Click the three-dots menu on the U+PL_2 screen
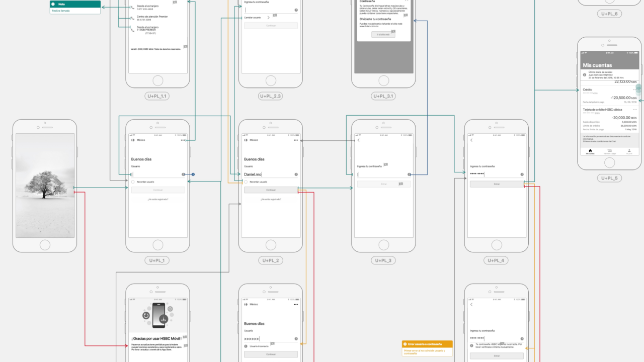This screenshot has width=644, height=362. pos(296,140)
